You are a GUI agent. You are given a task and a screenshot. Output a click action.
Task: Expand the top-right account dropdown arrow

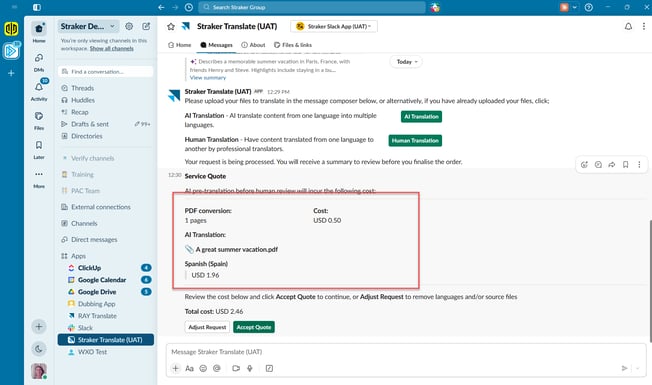coord(575,7)
